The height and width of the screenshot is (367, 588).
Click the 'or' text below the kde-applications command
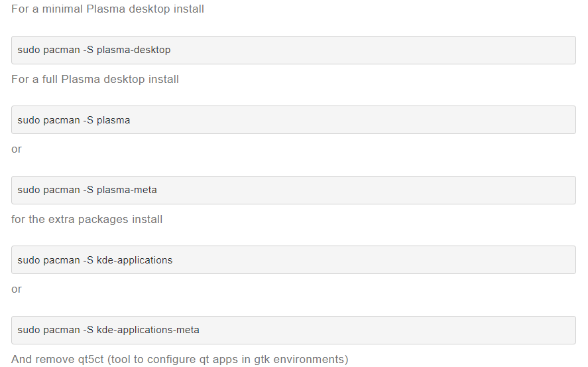(17, 289)
